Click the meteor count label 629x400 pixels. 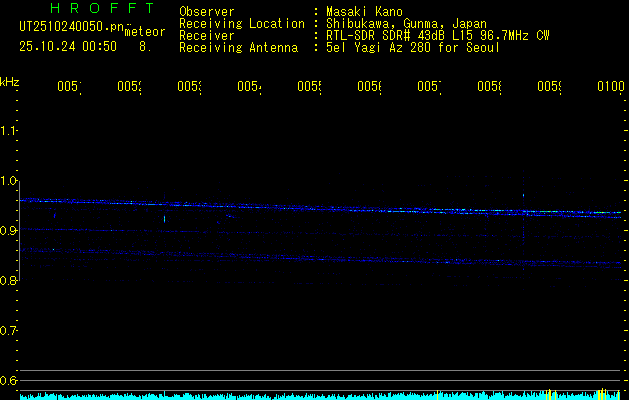[x=144, y=32]
